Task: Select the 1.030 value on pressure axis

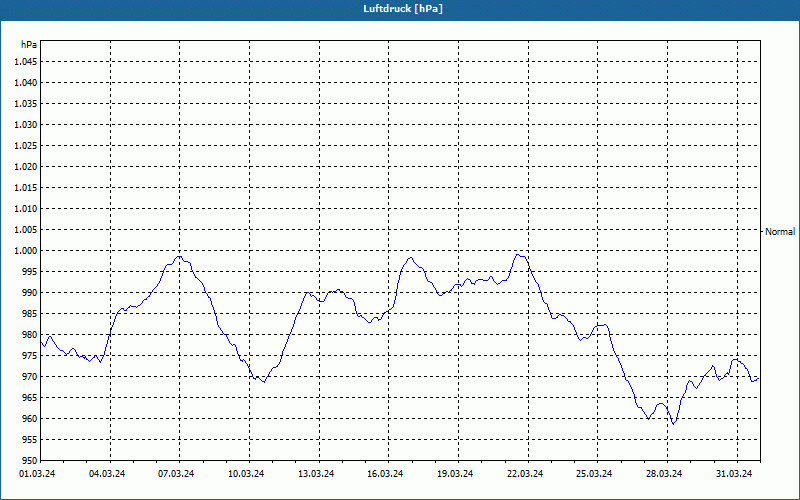Action: coord(25,124)
